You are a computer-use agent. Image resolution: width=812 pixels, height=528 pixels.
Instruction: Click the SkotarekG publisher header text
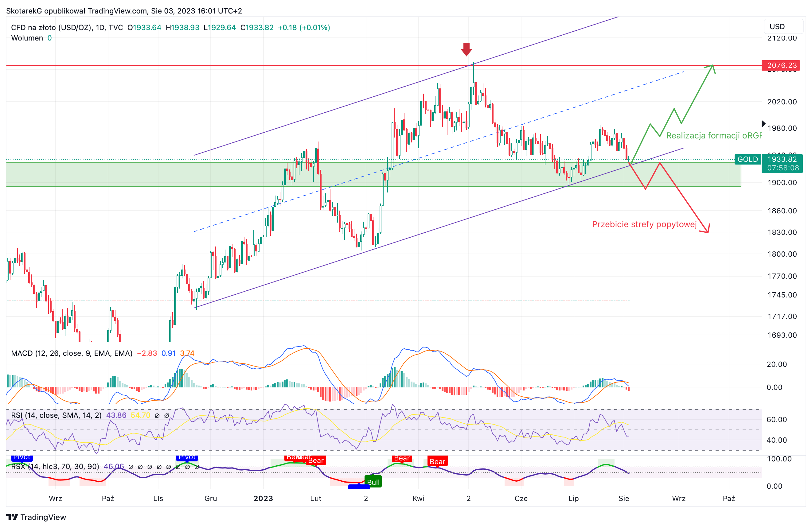coord(124,11)
